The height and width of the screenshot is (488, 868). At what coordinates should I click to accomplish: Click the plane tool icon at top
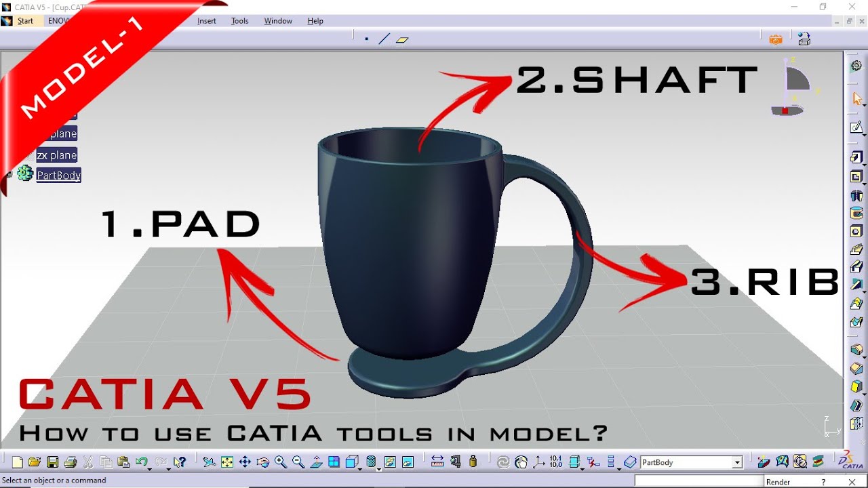(x=402, y=39)
